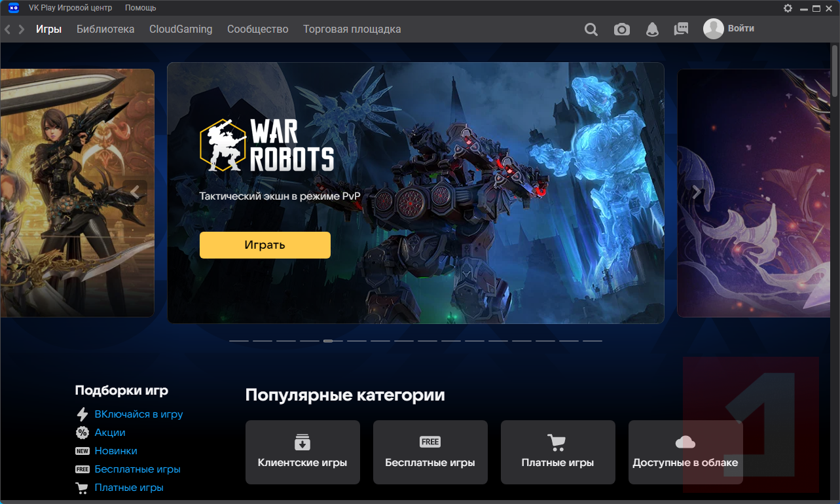This screenshot has height=504, width=840.
Task: Click the cart icon in the Подборки игр list
Action: [82, 488]
